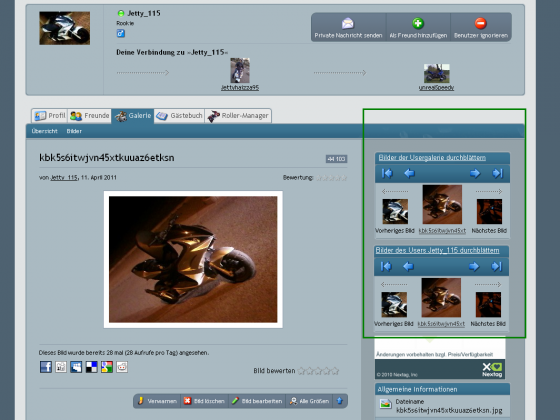
Task: Click the blue up-arrow in the bottom toolbar
Action: (340, 401)
